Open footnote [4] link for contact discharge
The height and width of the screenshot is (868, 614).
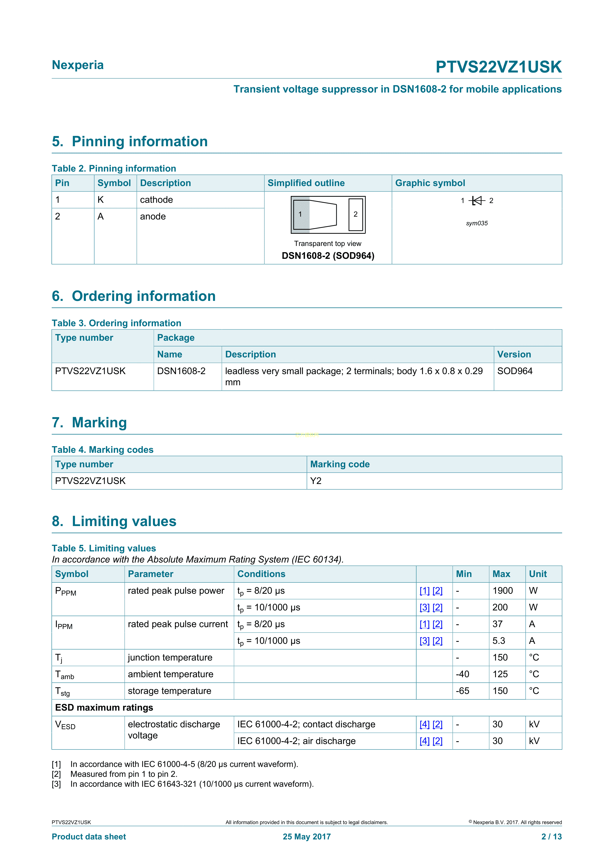pos(425,724)
